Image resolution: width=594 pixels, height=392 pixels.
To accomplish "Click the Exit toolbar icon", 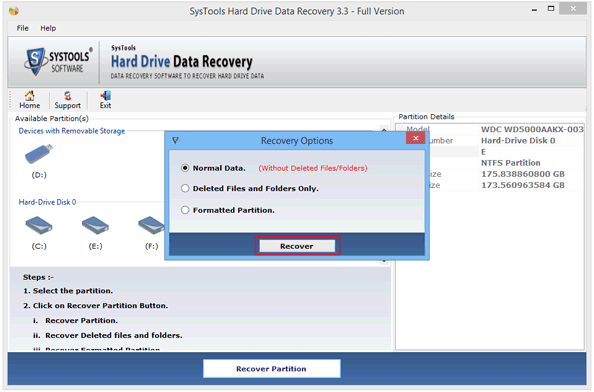I will [105, 100].
